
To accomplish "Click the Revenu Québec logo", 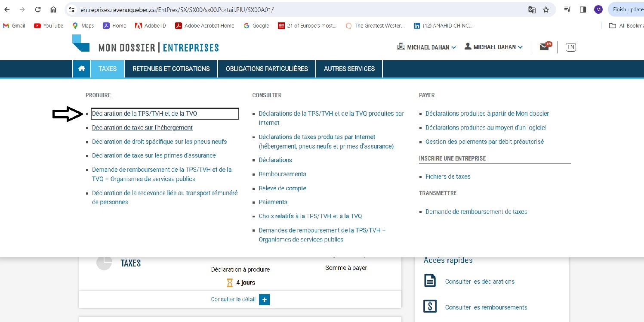I will coord(81,43).
